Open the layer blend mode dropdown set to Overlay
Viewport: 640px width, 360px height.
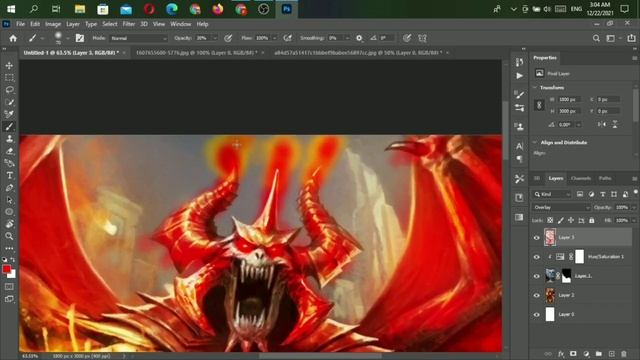click(x=561, y=208)
